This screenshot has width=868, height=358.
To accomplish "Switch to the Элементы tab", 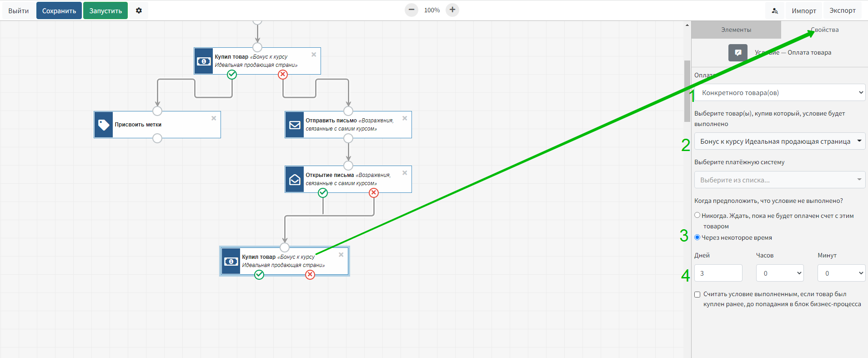I will point(736,30).
